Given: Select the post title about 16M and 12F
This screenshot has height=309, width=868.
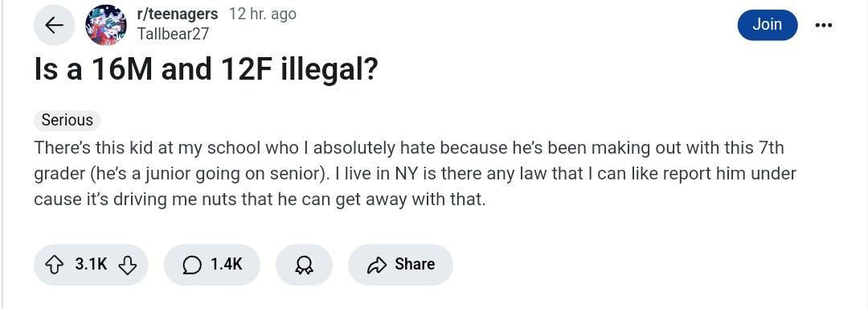Looking at the screenshot, I should point(206,70).
